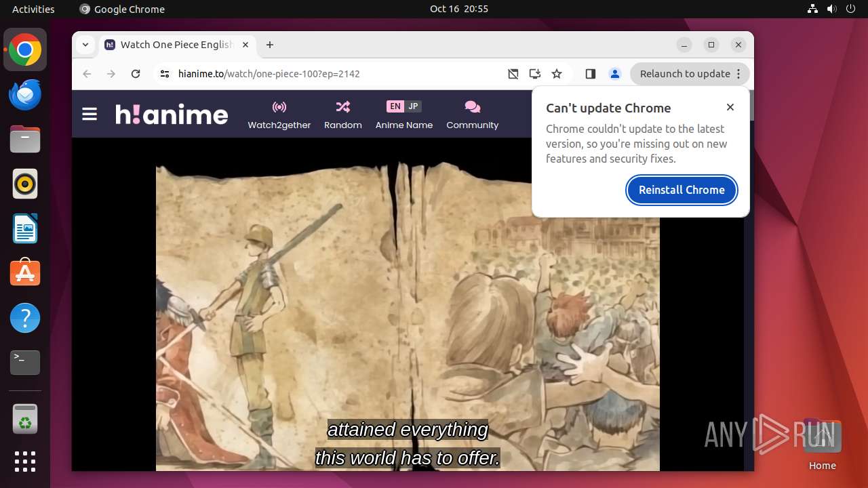This screenshot has width=868, height=488.
Task: Click the install app icon in address bar
Action: point(535,74)
